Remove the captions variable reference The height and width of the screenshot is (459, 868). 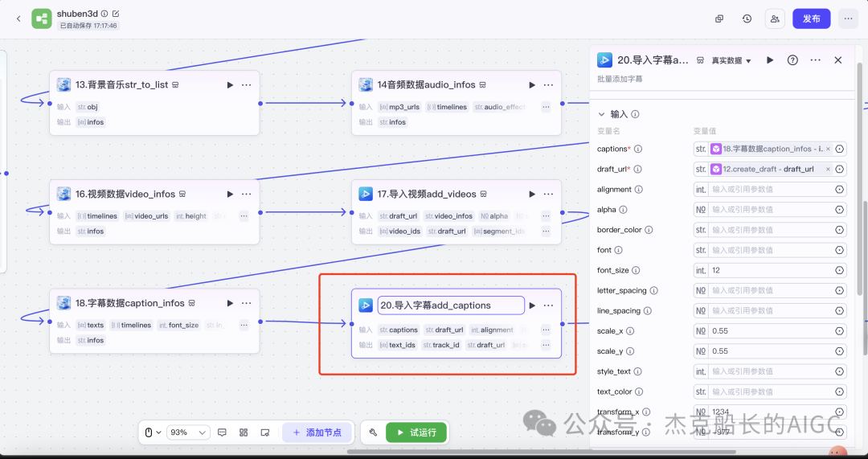pos(828,149)
